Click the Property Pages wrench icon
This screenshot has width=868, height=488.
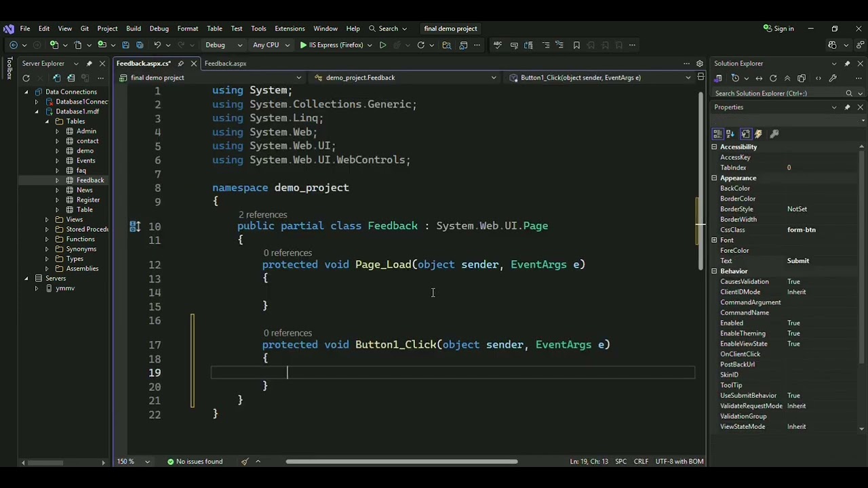774,134
